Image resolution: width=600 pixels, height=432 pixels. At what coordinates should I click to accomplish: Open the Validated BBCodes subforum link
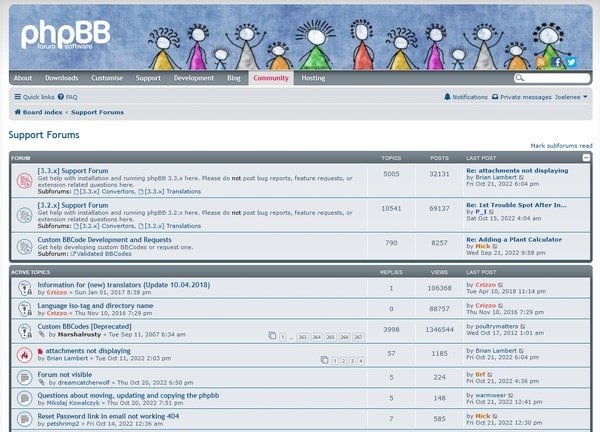point(104,254)
